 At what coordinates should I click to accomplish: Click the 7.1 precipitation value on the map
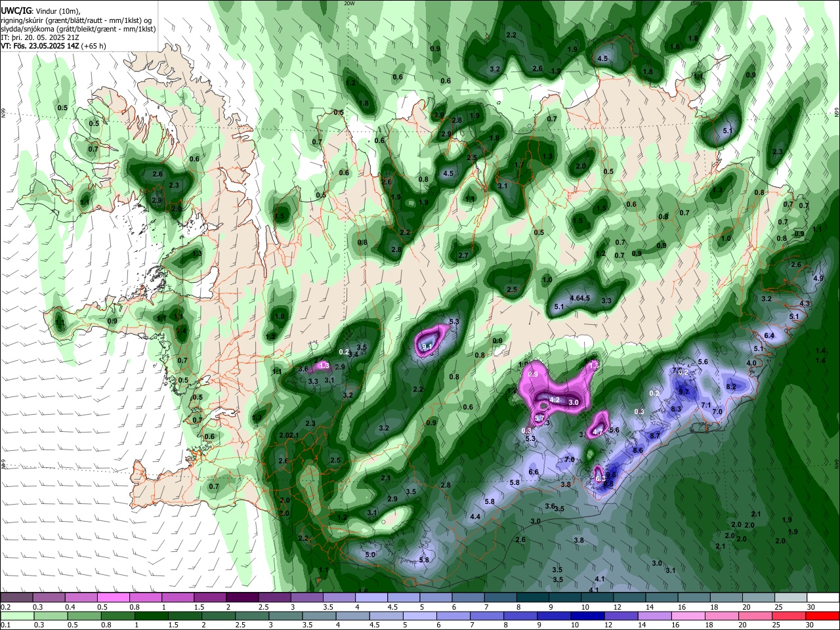coord(706,406)
